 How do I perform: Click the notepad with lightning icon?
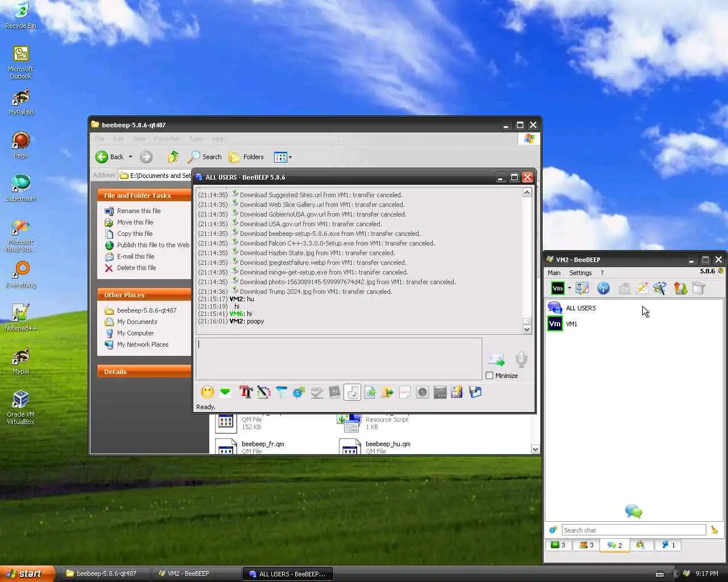[x=457, y=392]
